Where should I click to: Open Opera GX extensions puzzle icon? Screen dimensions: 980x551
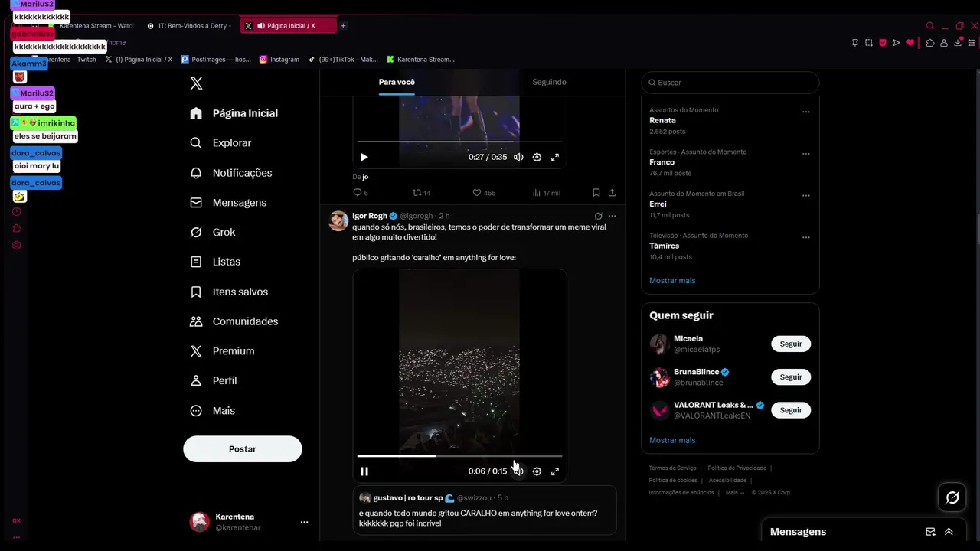click(x=929, y=43)
